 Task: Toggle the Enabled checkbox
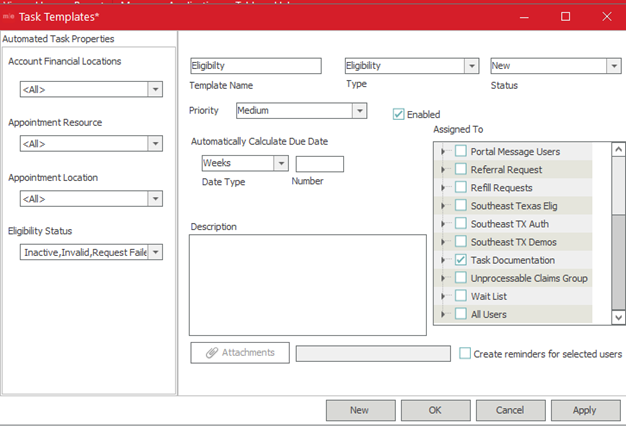(399, 114)
